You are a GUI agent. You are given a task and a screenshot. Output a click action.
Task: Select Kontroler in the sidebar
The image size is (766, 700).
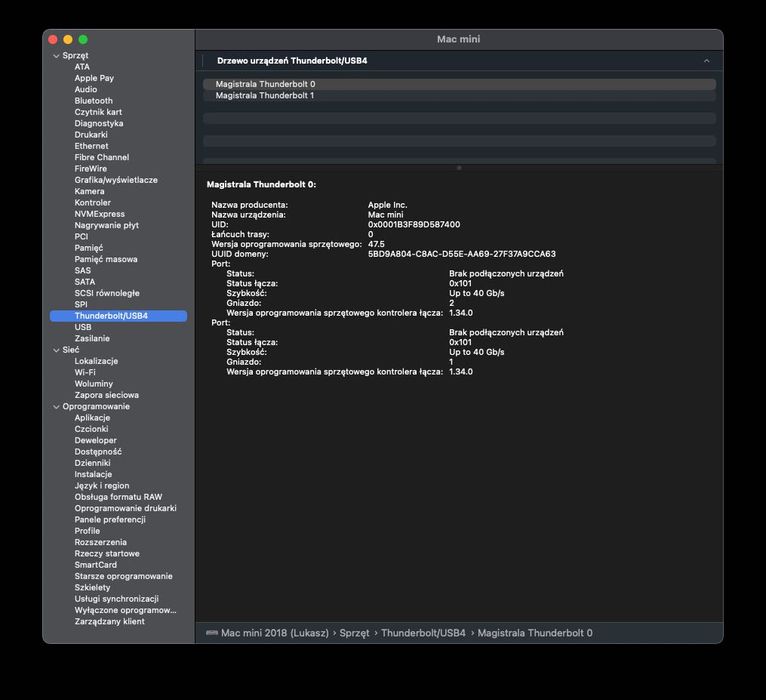(92, 202)
